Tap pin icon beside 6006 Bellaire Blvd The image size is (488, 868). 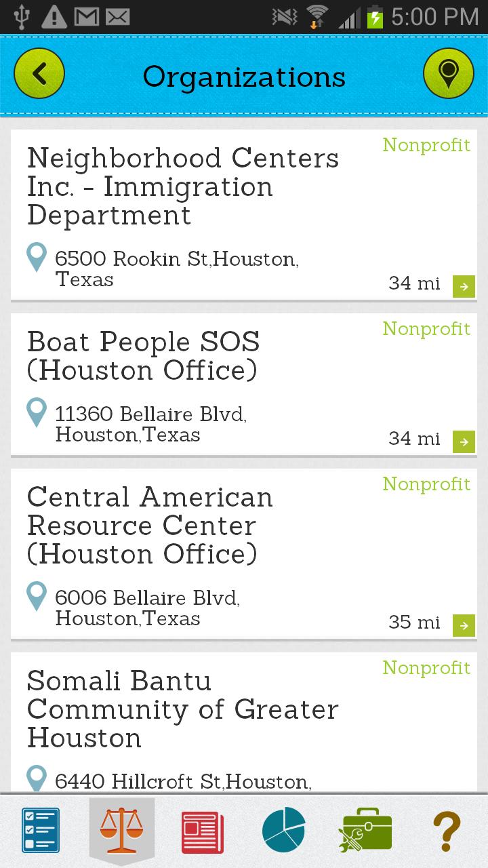[37, 597]
